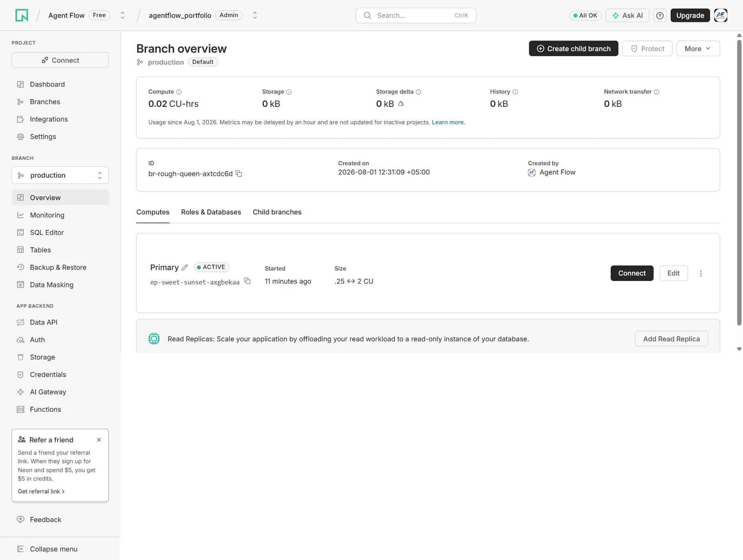Click Add Read Replica button
743x560 pixels.
[671, 339]
